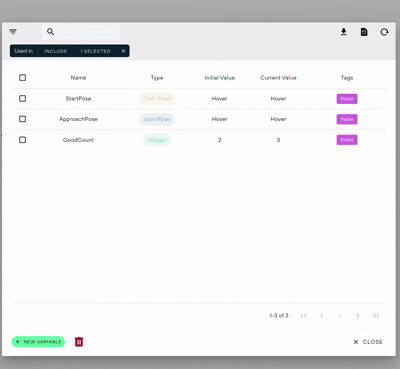Remove the Used in filter chip

[x=123, y=51]
